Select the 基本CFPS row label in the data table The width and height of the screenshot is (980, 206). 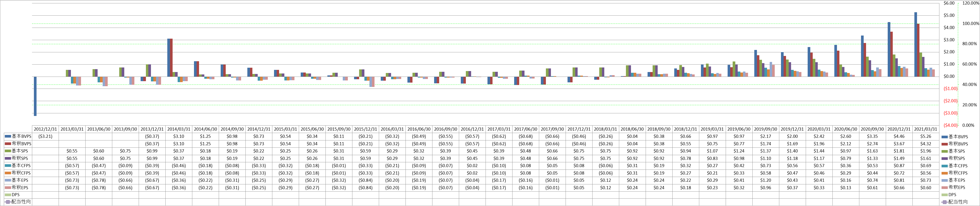(21, 165)
